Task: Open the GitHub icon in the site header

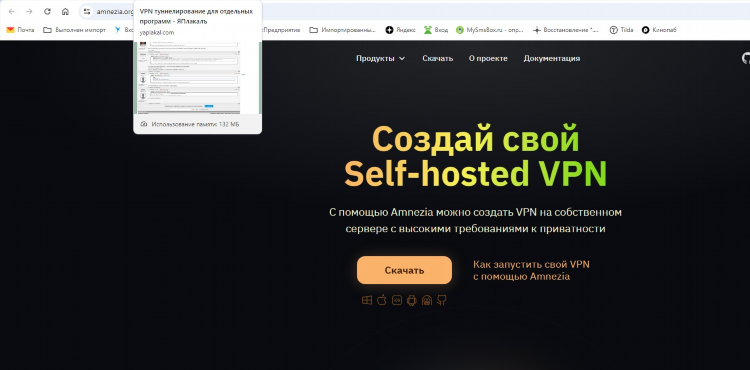Action: click(x=746, y=58)
